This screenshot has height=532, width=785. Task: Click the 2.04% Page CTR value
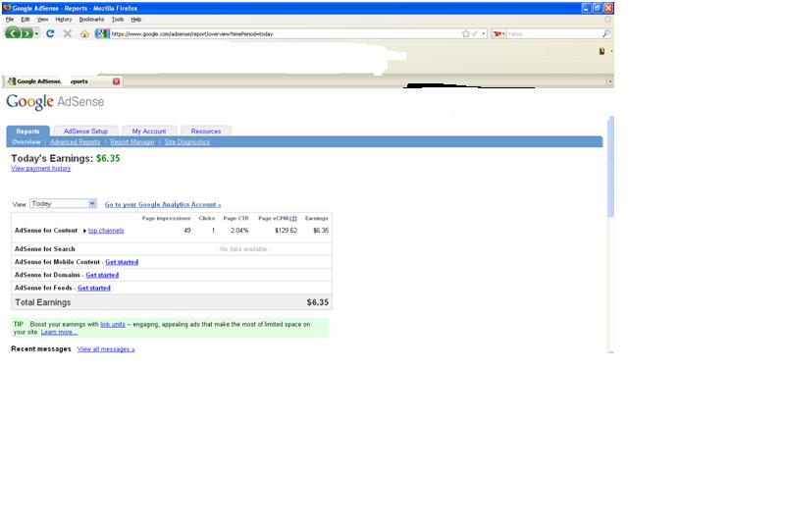[x=239, y=231]
